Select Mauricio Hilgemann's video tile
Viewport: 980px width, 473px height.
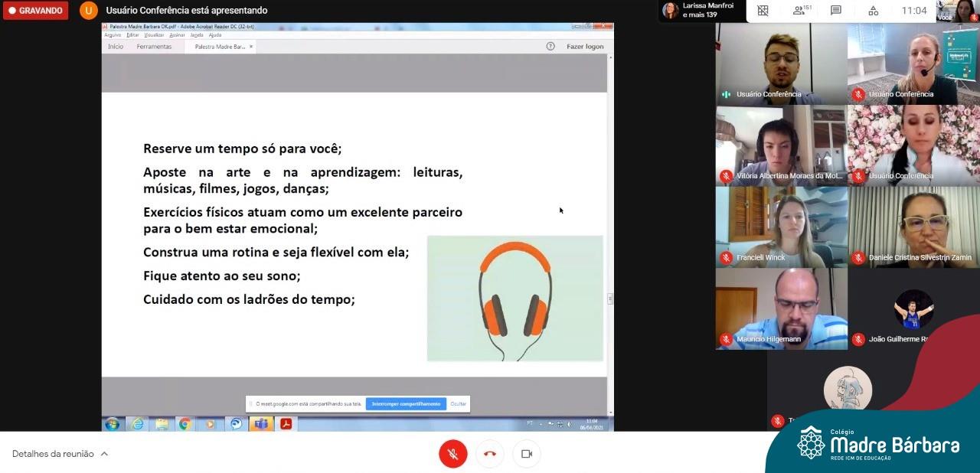tap(781, 308)
